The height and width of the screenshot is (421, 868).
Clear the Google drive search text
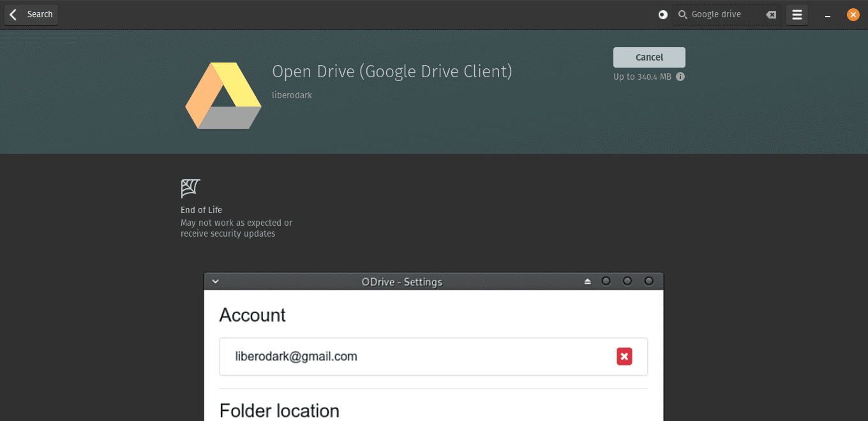coord(771,15)
